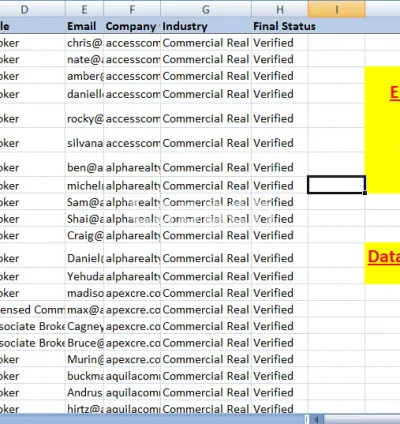Select the 'nate@a' email cell
This screenshot has width=400, height=424.
click(84, 59)
